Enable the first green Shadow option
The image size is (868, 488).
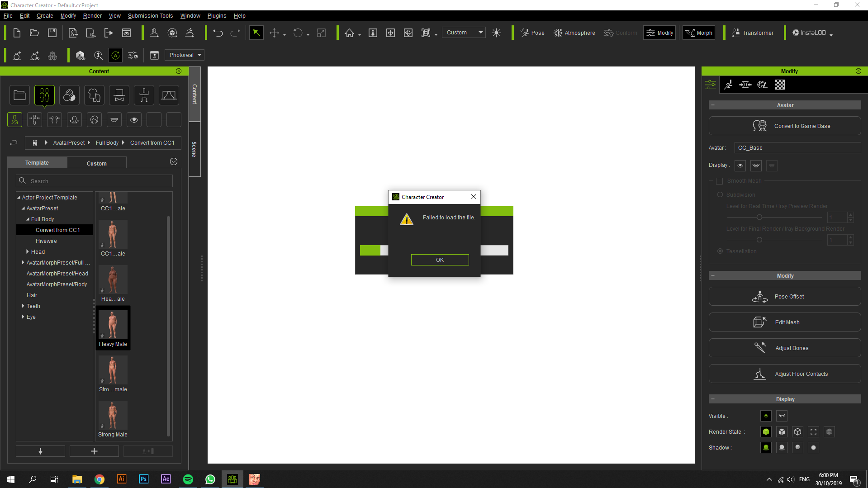[x=766, y=448]
